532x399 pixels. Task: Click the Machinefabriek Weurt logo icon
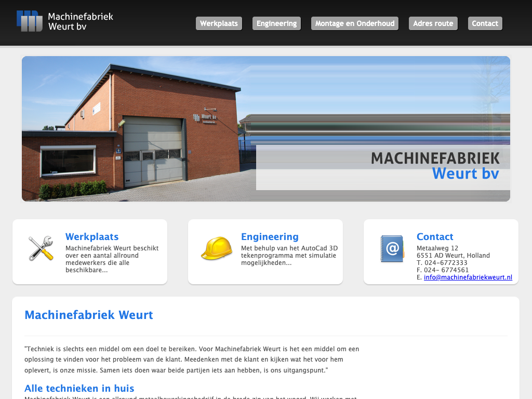pos(29,21)
